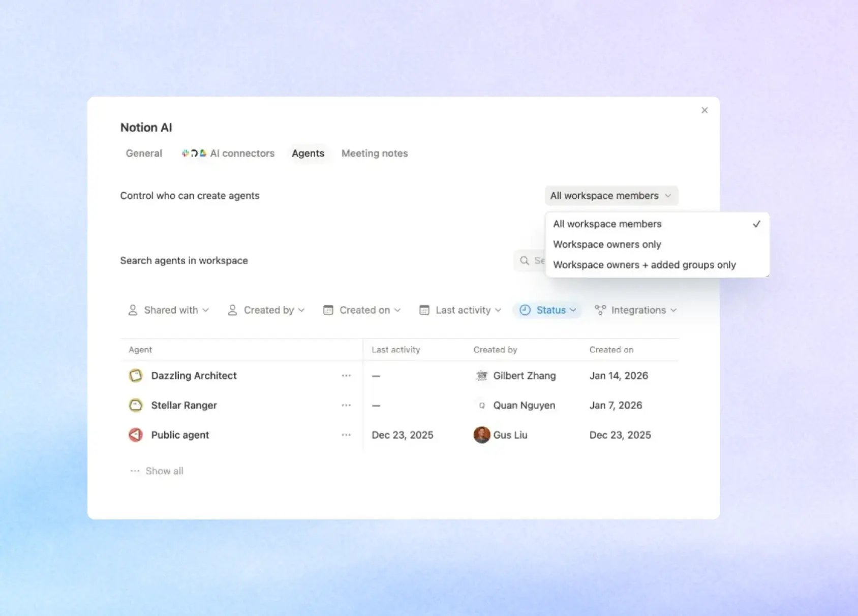
Task: Switch to the AI connectors tab
Action: (x=228, y=153)
